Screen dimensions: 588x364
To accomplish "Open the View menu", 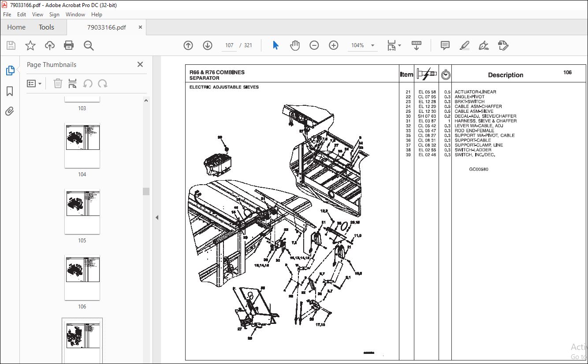I will point(38,15).
